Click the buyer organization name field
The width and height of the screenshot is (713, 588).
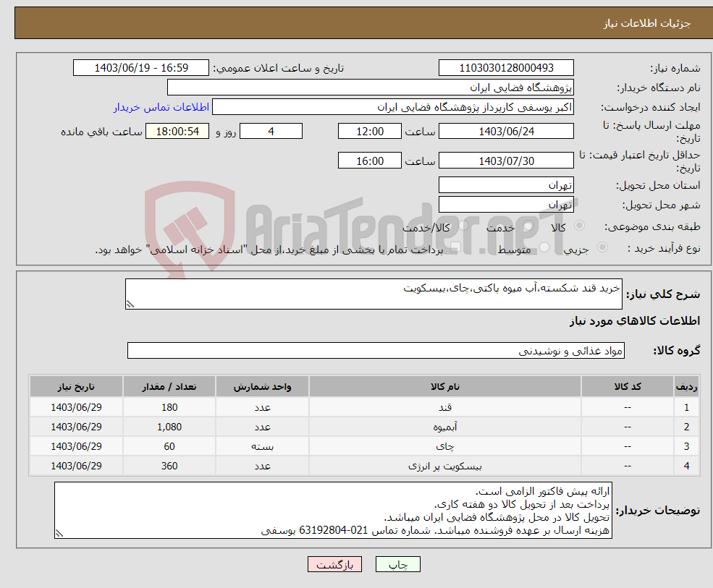click(x=371, y=88)
